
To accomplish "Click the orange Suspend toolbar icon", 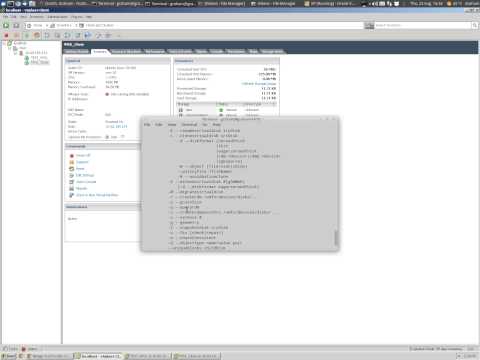I will pos(16,35).
